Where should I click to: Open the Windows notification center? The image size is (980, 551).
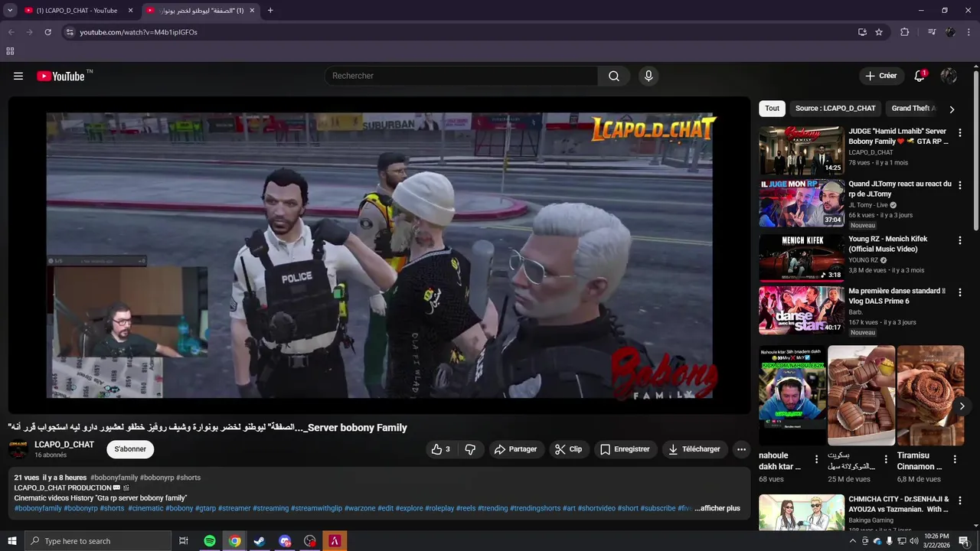963,541
